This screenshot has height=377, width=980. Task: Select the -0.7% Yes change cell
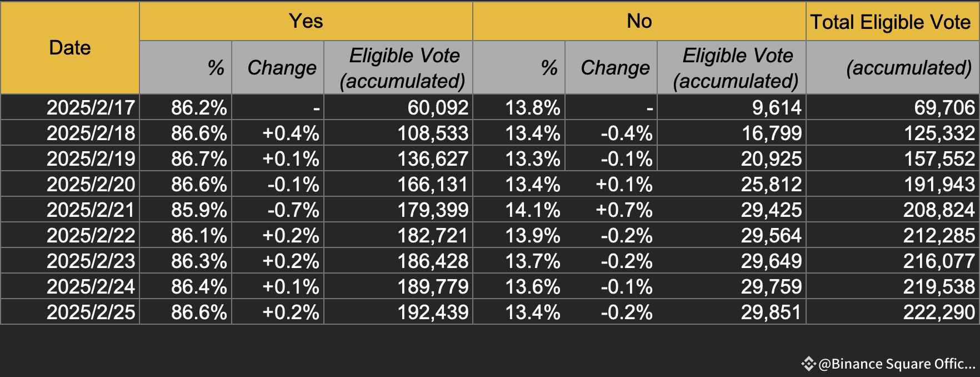pos(293,210)
